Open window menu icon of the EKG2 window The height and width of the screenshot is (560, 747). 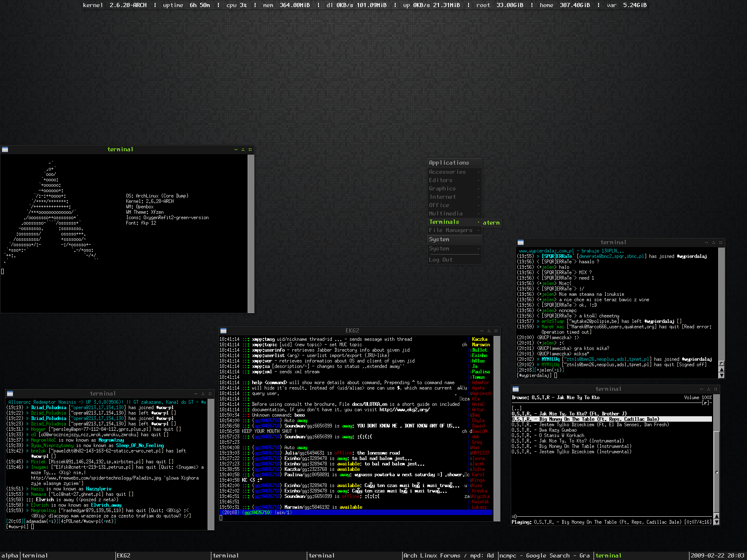click(x=223, y=331)
